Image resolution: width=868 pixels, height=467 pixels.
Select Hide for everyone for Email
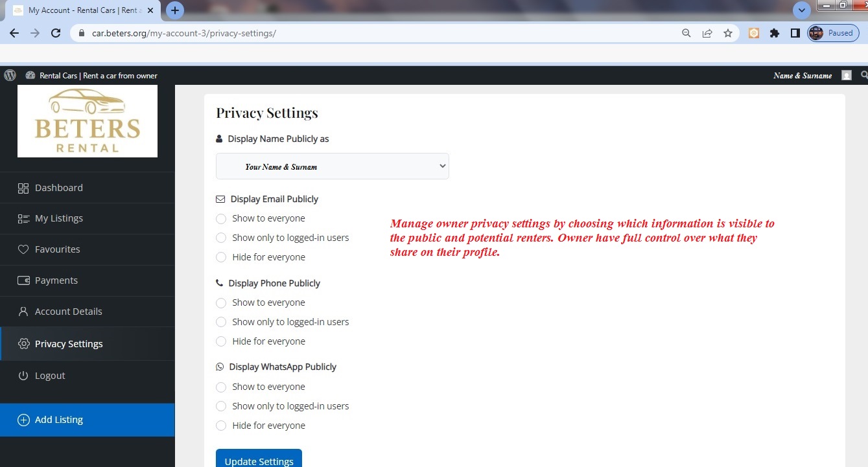tap(221, 258)
